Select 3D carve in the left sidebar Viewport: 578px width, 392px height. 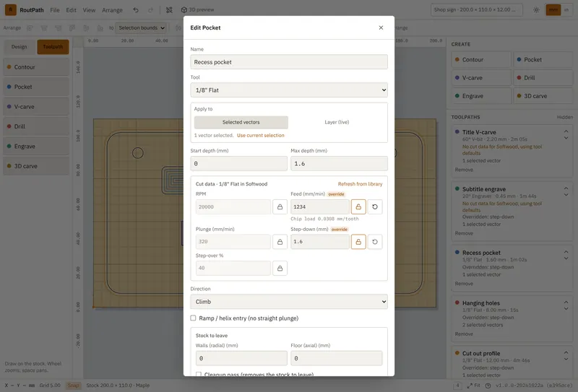pyautogui.click(x=36, y=166)
